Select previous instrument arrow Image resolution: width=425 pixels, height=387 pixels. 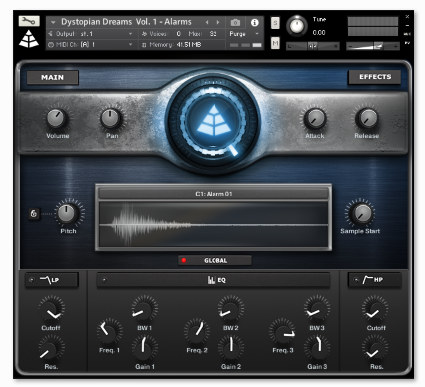(207, 22)
